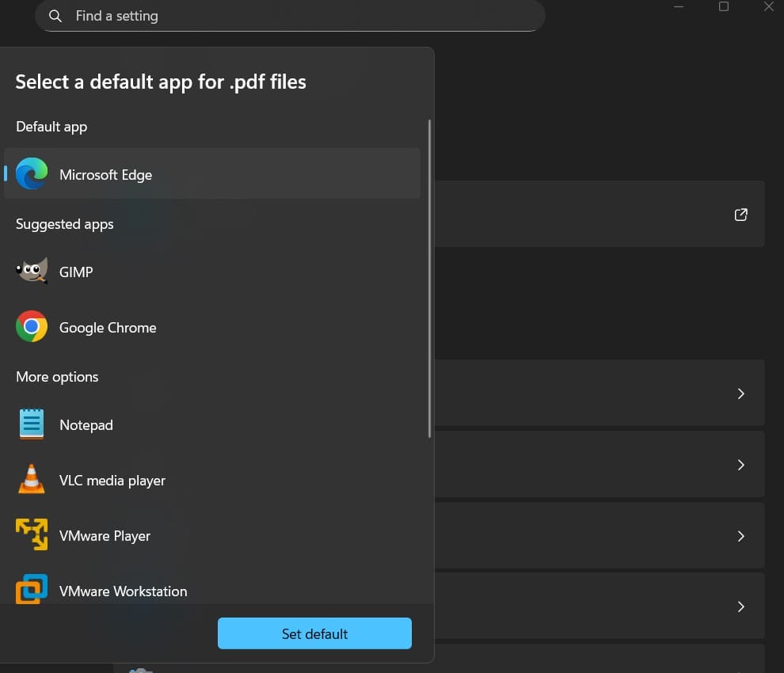Click the search magnifier icon
784x673 pixels.
(x=55, y=16)
